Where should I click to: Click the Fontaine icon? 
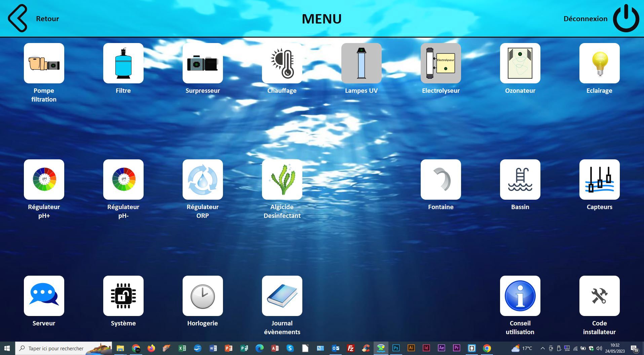(x=441, y=180)
